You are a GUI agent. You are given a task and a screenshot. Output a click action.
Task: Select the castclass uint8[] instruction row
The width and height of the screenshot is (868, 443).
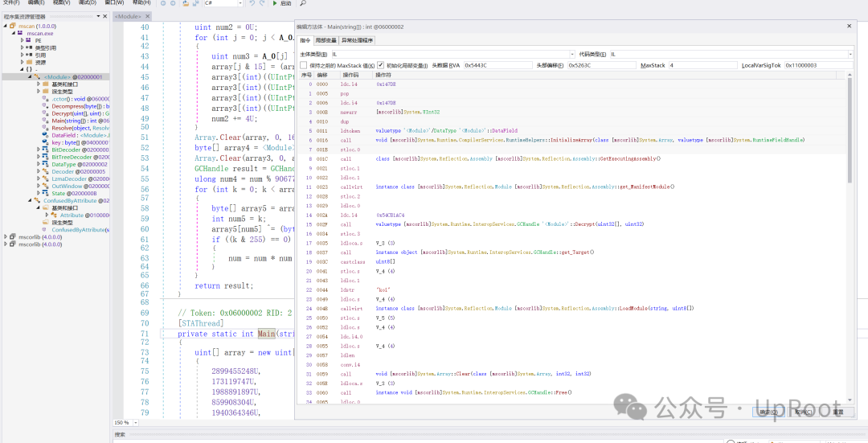(572, 261)
